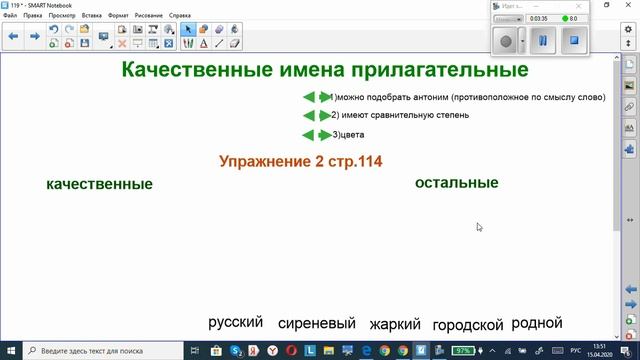Viewport: 640px width, 360px height.
Task: Redo the last action
Action: pyautogui.click(x=69, y=29)
